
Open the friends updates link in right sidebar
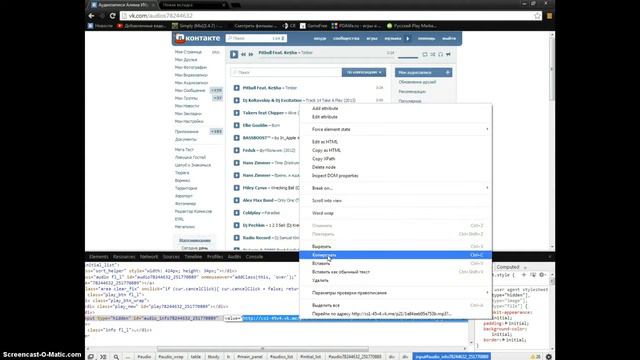point(417,82)
